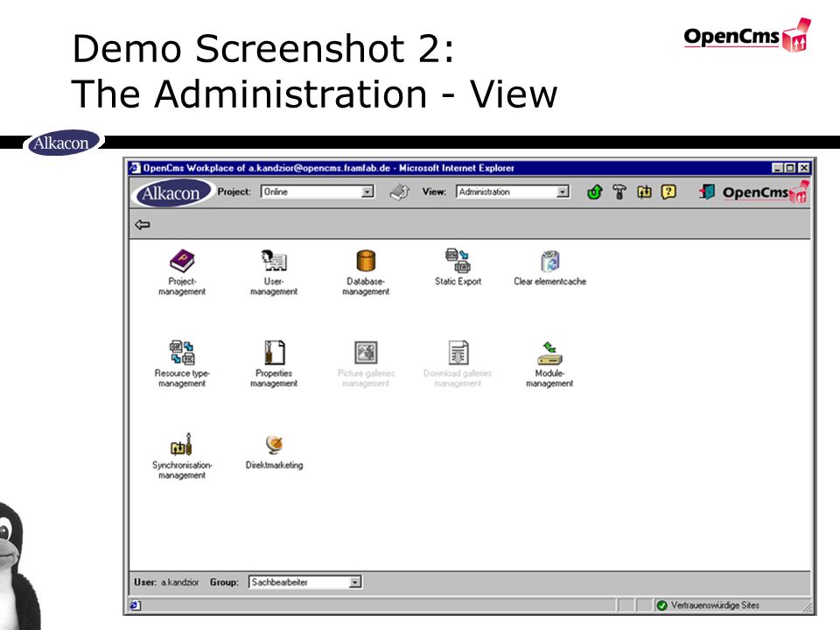Click the green reload arrow icon

(x=595, y=192)
